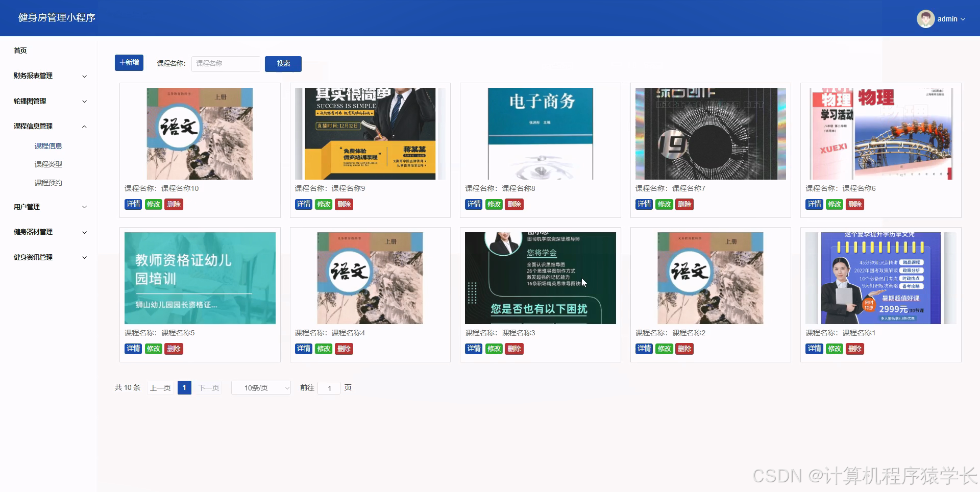This screenshot has width=980, height=492.
Task: Click the avatar icon next to admin
Action: [x=926, y=19]
